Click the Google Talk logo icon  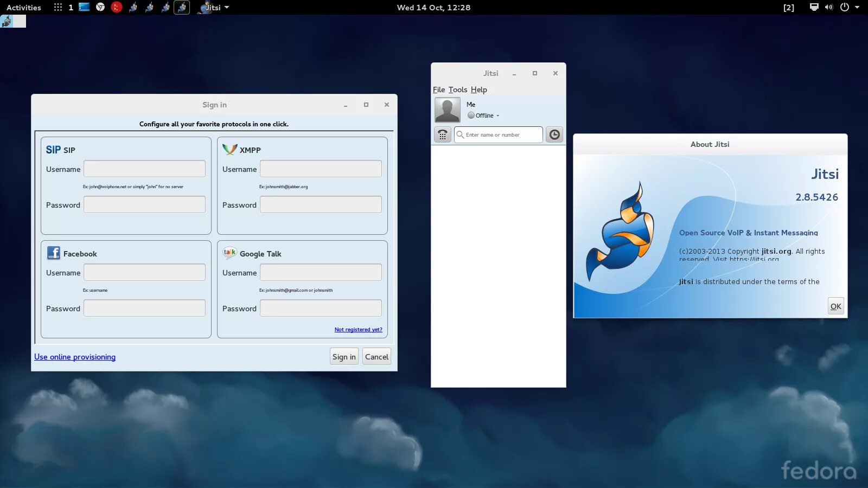click(x=229, y=253)
